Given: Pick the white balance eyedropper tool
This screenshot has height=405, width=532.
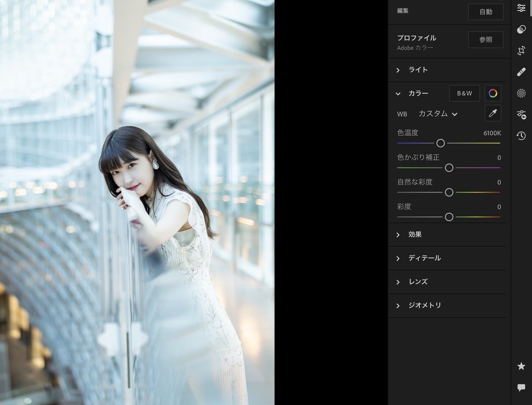Looking at the screenshot, I should [x=493, y=113].
